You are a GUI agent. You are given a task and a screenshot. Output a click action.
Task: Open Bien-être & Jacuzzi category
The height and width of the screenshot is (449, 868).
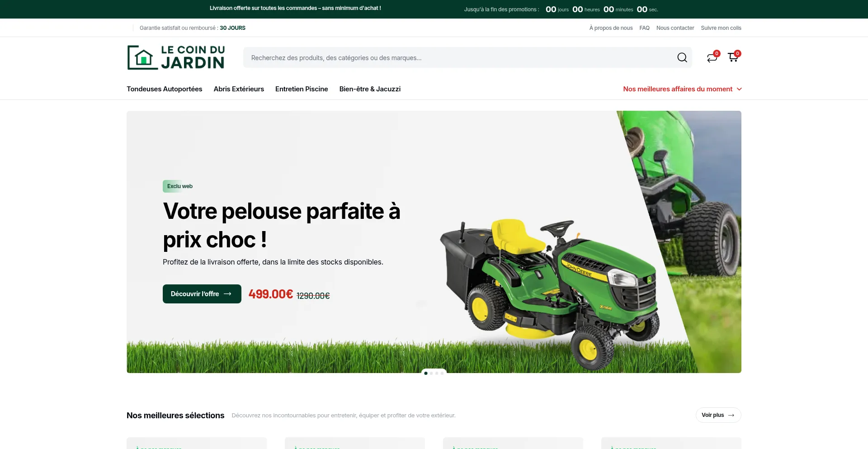(x=370, y=89)
